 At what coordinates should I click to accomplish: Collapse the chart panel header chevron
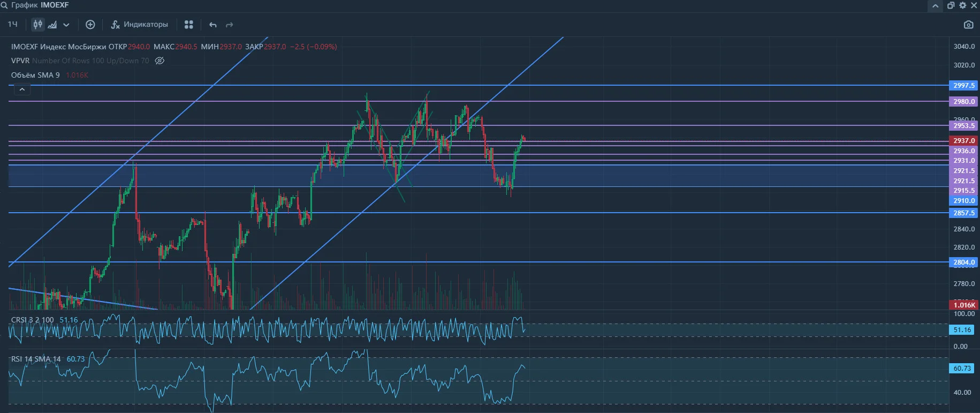click(935, 6)
